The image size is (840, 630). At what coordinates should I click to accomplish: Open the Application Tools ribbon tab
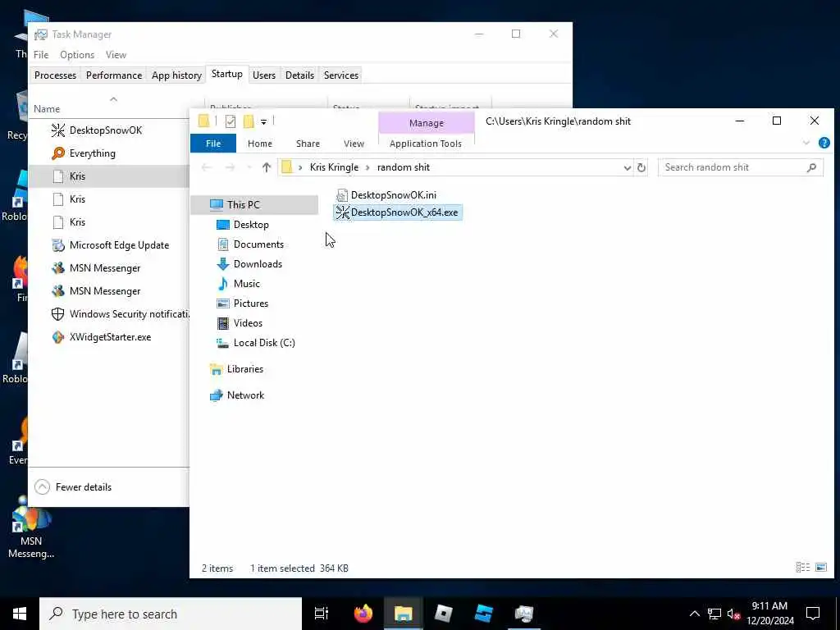coord(426,144)
